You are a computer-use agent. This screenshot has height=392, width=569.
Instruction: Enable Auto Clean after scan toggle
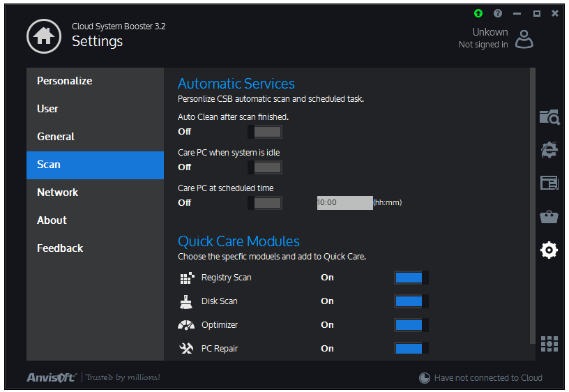coord(265,132)
